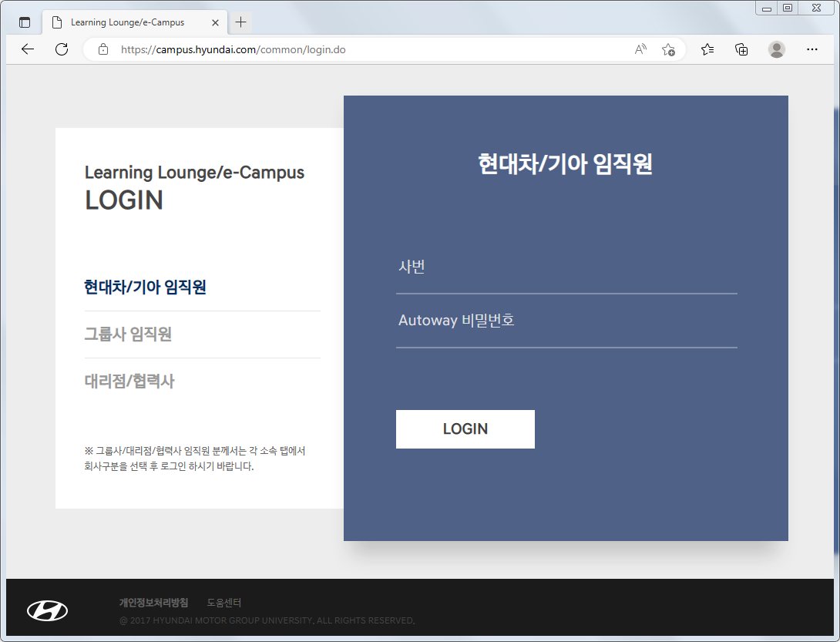Image resolution: width=840 pixels, height=642 pixels.
Task: Switch to 그룹사 임직원 login tab
Action: point(128,334)
